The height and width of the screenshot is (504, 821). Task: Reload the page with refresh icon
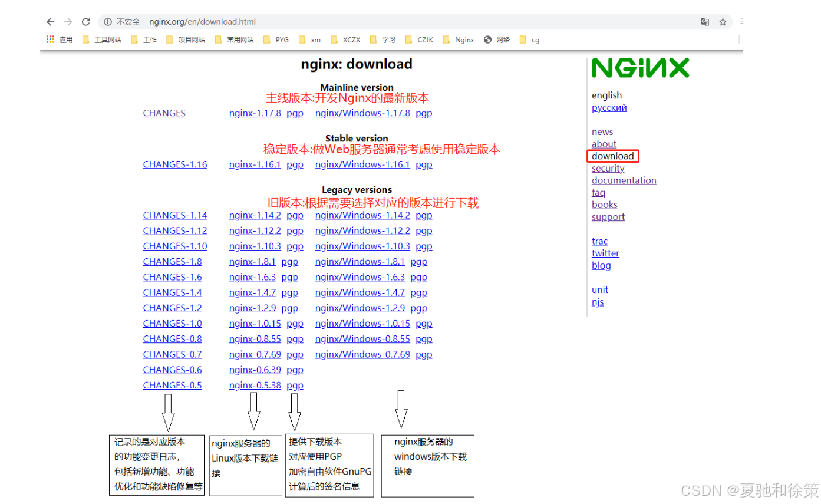86,22
